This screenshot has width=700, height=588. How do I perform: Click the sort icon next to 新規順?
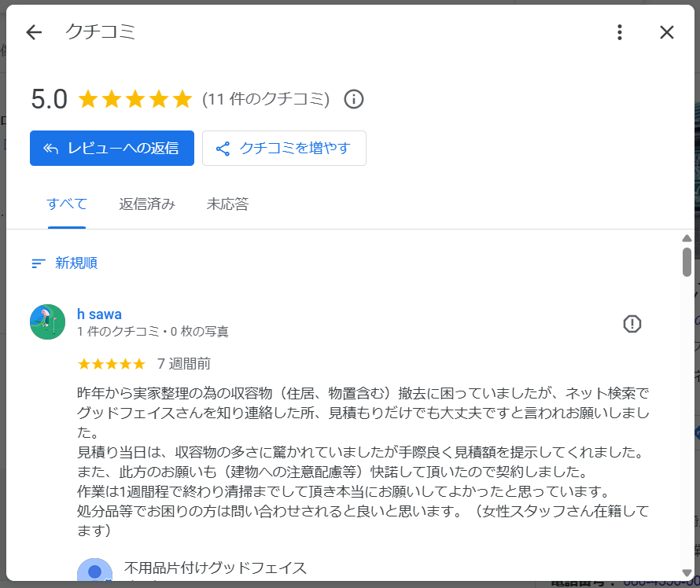coord(39,263)
